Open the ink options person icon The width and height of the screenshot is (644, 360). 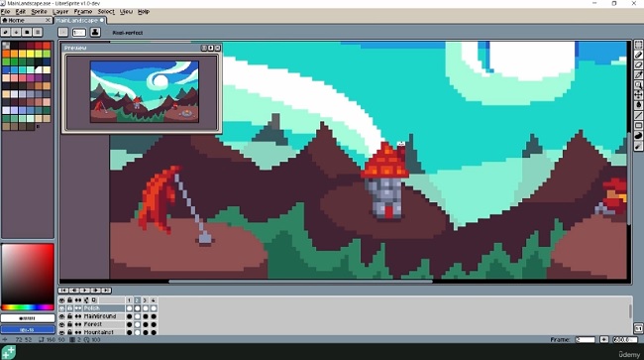95,32
